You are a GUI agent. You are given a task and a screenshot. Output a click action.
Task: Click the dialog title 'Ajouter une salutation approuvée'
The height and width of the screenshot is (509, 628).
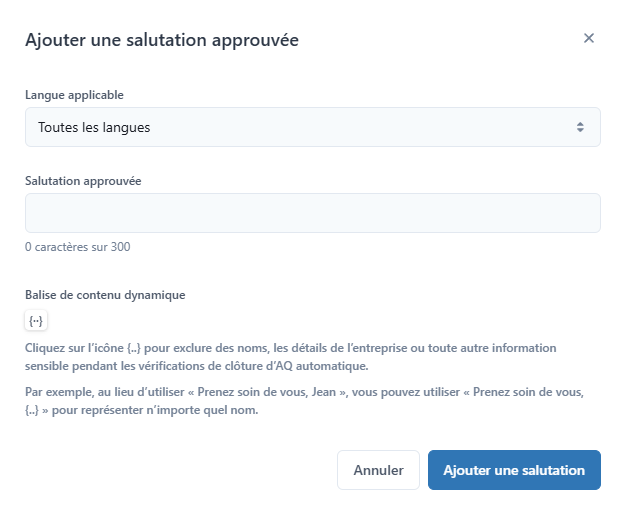pos(162,40)
